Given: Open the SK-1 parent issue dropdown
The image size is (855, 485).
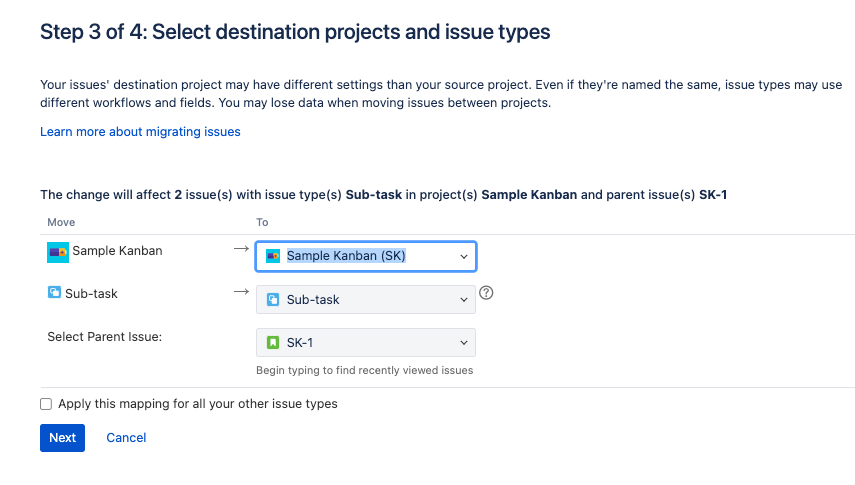Looking at the screenshot, I should click(366, 343).
